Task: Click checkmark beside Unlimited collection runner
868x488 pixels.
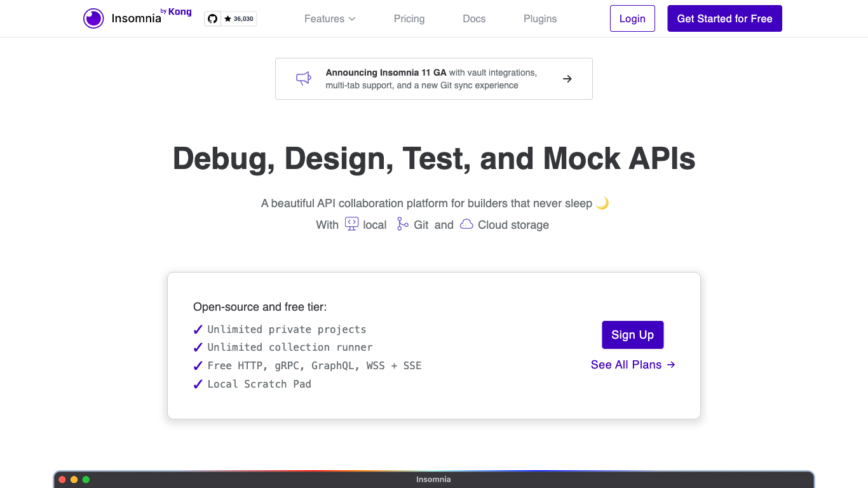Action: 198,348
